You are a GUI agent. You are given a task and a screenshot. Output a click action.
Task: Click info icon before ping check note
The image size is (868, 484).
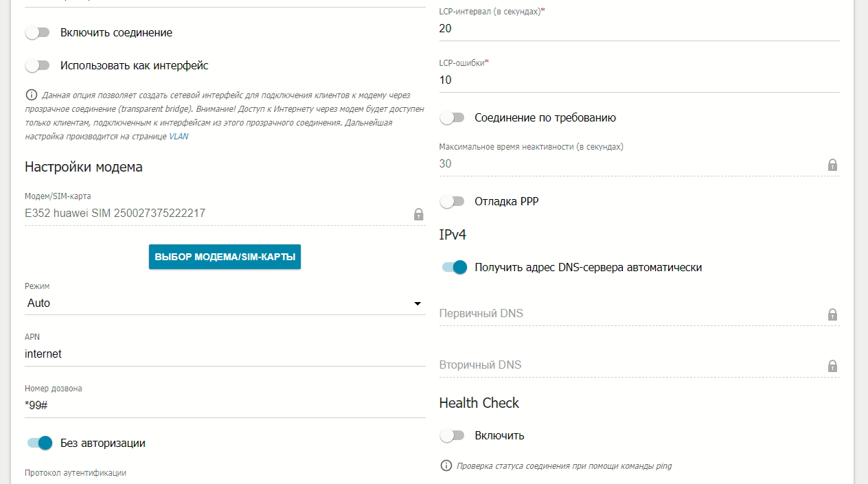point(446,465)
